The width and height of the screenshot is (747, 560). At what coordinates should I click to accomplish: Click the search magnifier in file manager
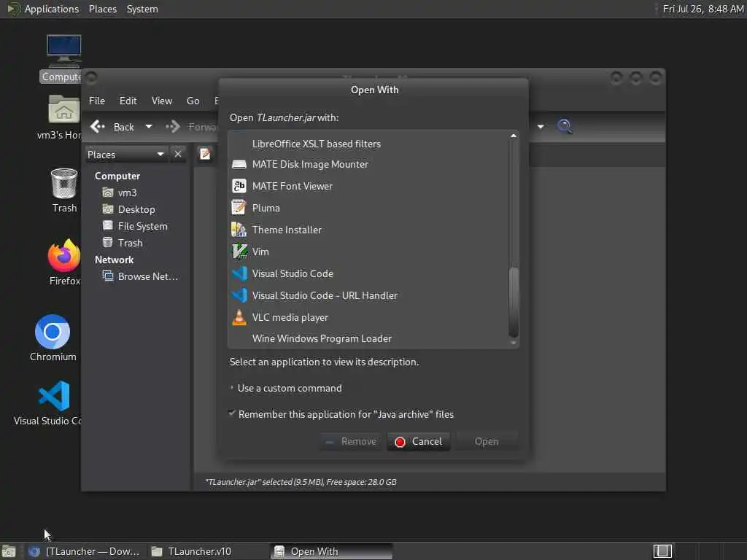565,126
